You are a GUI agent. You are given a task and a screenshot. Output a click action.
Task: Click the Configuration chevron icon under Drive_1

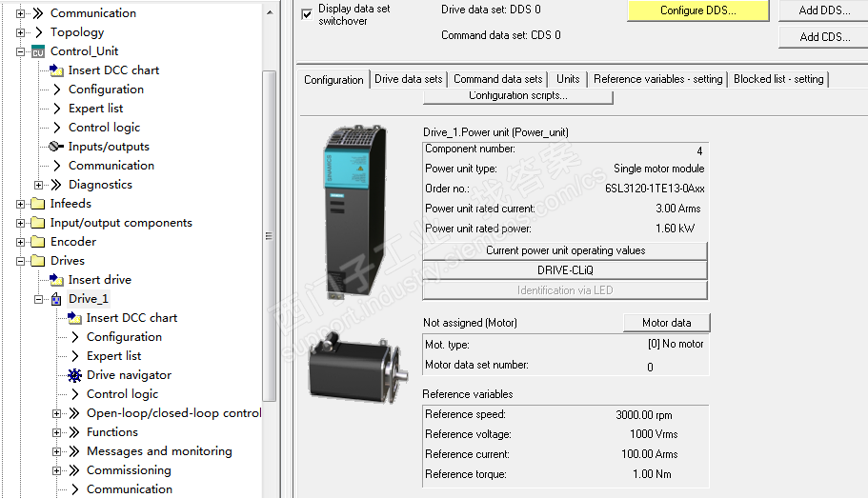click(x=75, y=337)
